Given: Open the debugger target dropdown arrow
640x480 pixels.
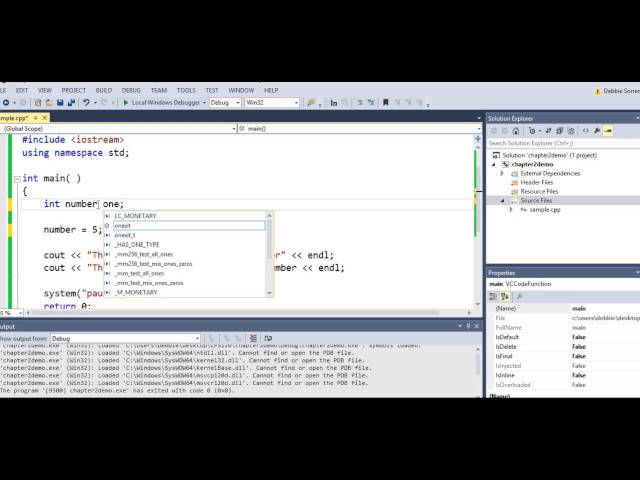Looking at the screenshot, I should [204, 103].
